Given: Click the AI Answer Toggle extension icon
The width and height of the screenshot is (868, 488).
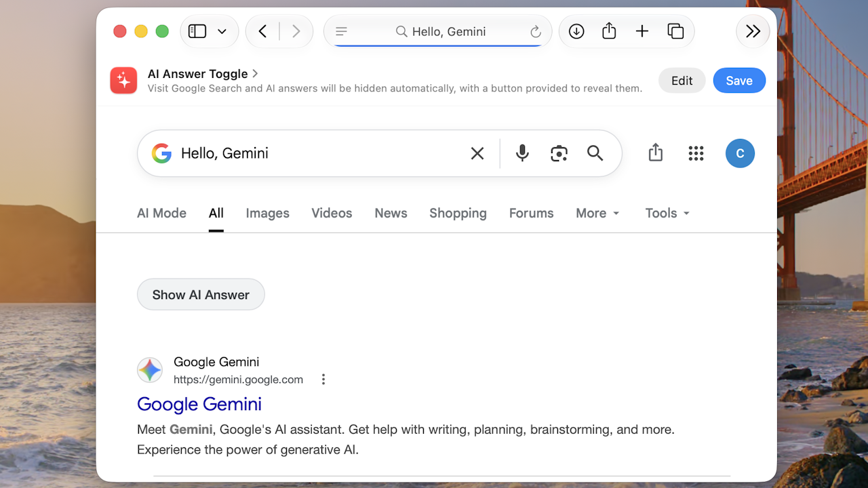Looking at the screenshot, I should pos(123,81).
